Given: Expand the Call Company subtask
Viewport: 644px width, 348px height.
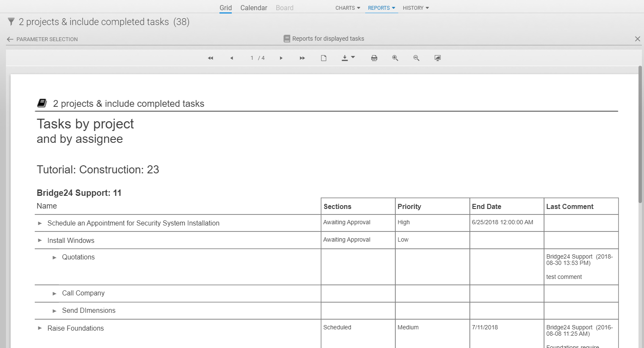Looking at the screenshot, I should (54, 293).
